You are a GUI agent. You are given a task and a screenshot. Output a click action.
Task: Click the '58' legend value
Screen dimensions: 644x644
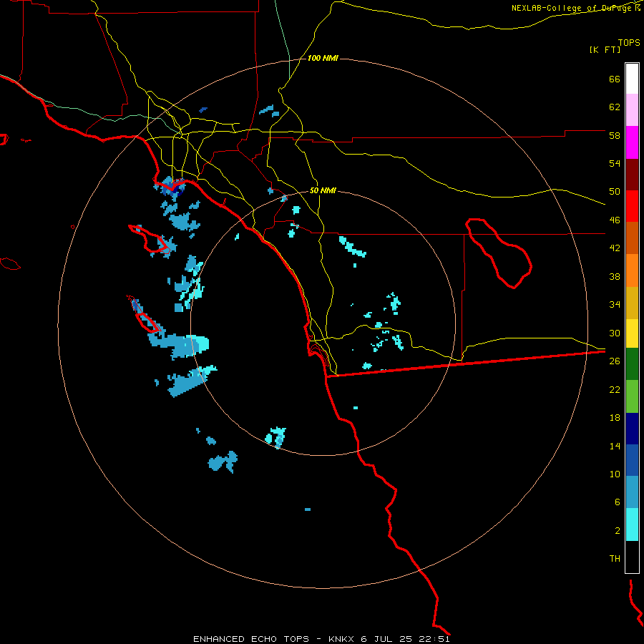coord(615,135)
